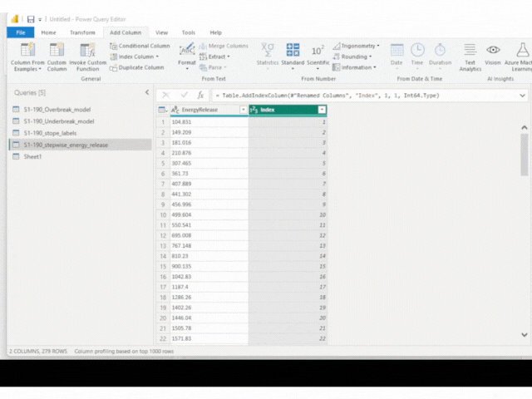The width and height of the screenshot is (532, 399).
Task: Open Statistics number operations
Action: click(x=268, y=56)
